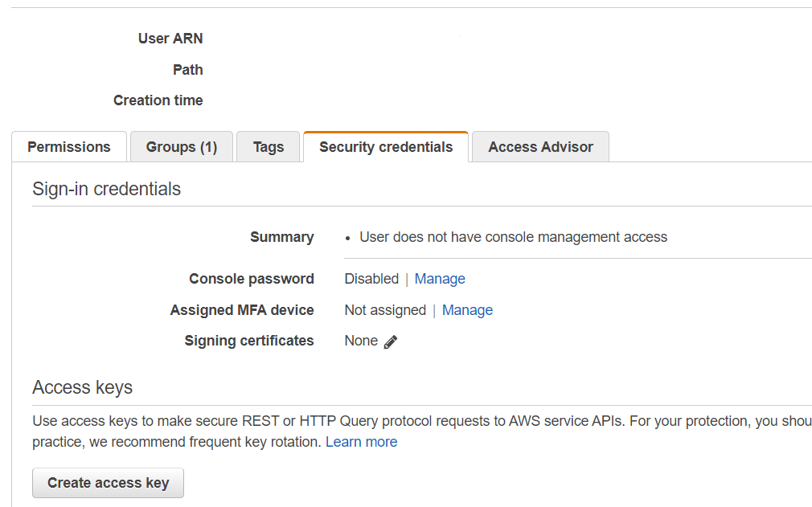Click the Path field label
The image size is (812, 507).
tap(188, 70)
